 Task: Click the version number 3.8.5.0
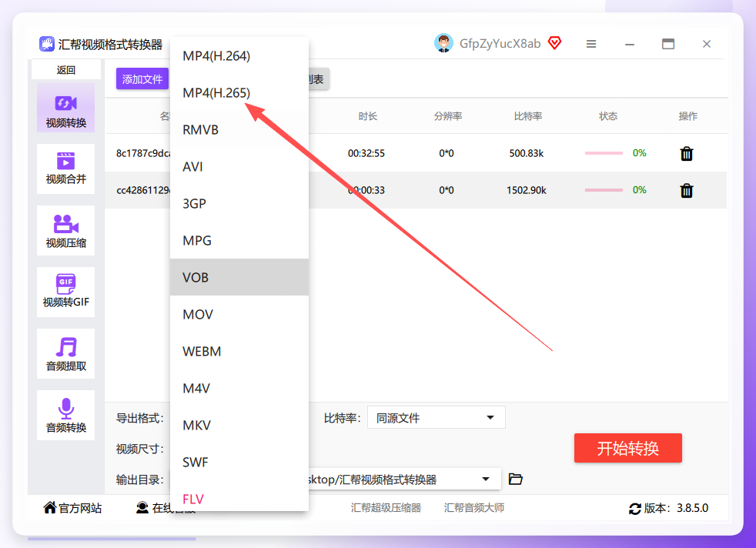(x=692, y=508)
